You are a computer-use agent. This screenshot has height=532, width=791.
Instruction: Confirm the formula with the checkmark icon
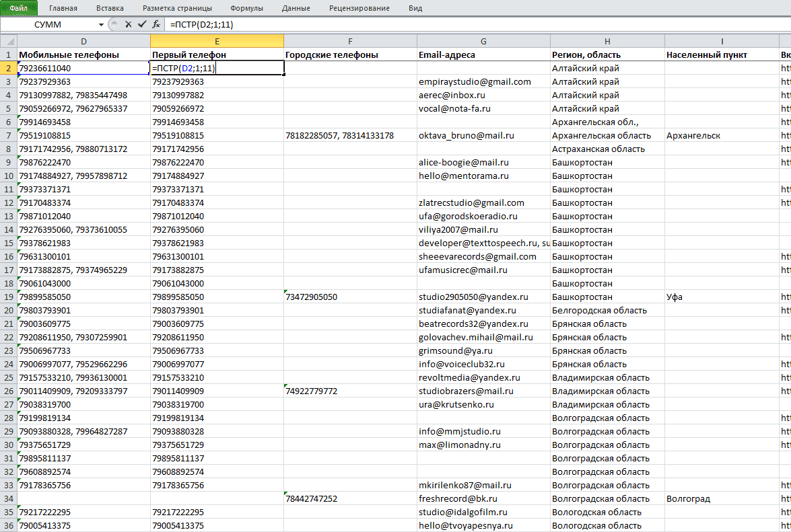pyautogui.click(x=142, y=24)
